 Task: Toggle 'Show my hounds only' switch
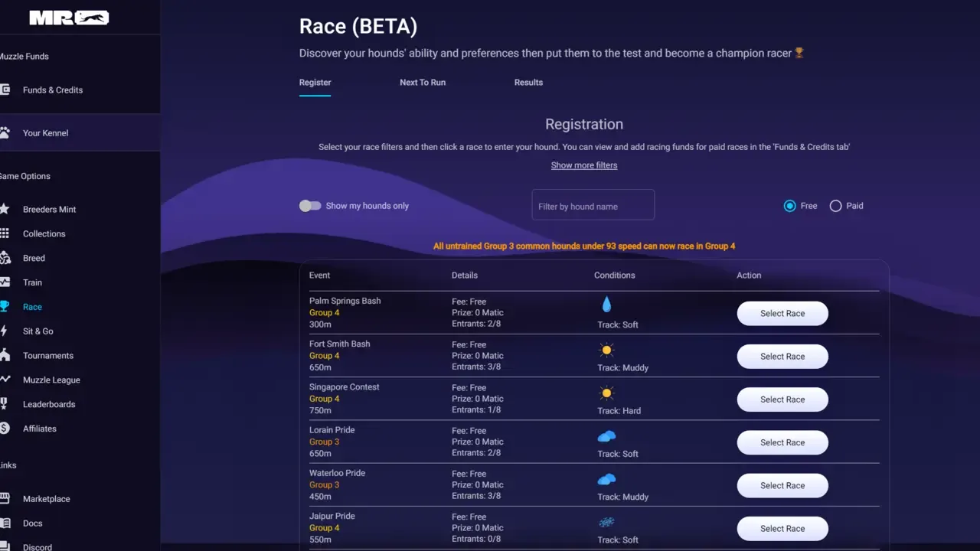click(310, 206)
